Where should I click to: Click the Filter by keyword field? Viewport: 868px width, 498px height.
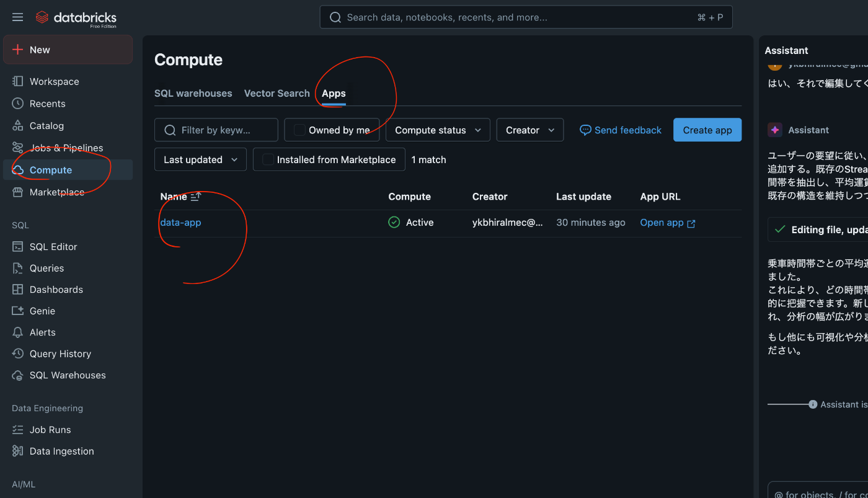[216, 130]
